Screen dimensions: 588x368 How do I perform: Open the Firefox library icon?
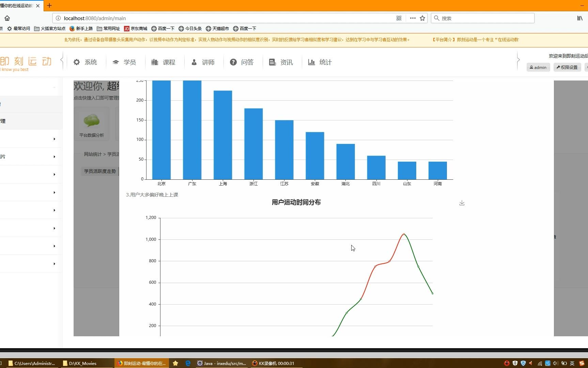pyautogui.click(x=579, y=18)
